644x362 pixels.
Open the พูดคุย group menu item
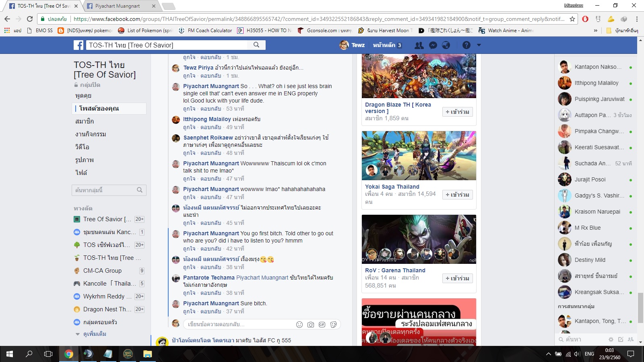tap(83, 96)
